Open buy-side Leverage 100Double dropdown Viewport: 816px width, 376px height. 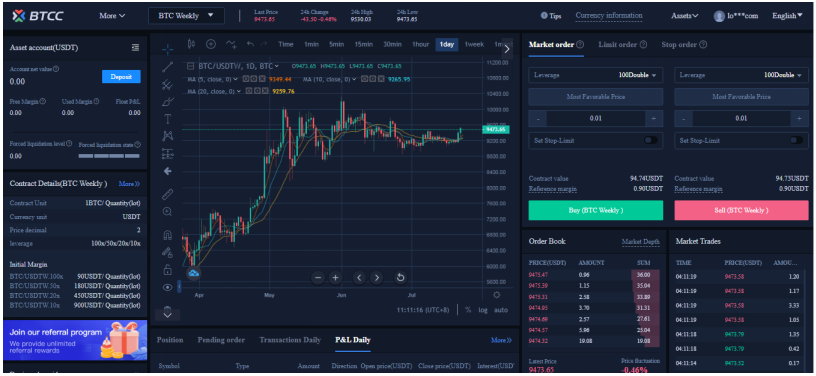596,75
